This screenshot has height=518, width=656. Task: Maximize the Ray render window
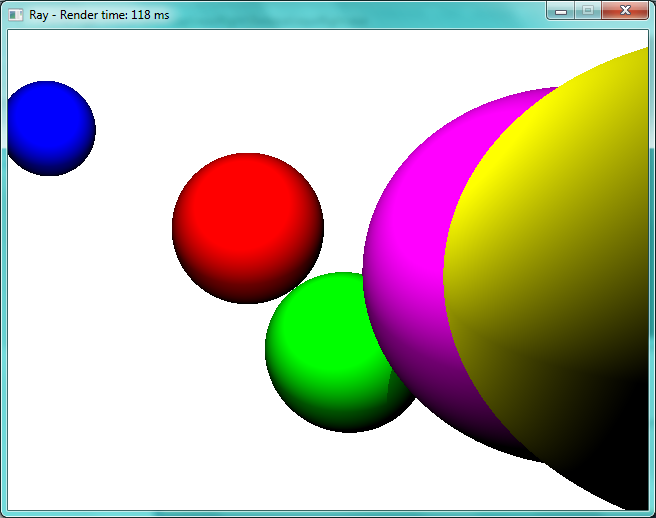coord(588,10)
